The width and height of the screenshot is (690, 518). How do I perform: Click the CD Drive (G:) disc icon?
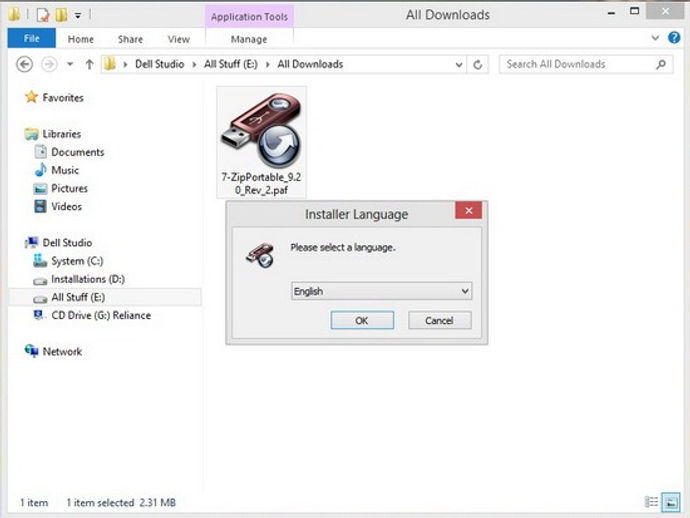(x=39, y=315)
